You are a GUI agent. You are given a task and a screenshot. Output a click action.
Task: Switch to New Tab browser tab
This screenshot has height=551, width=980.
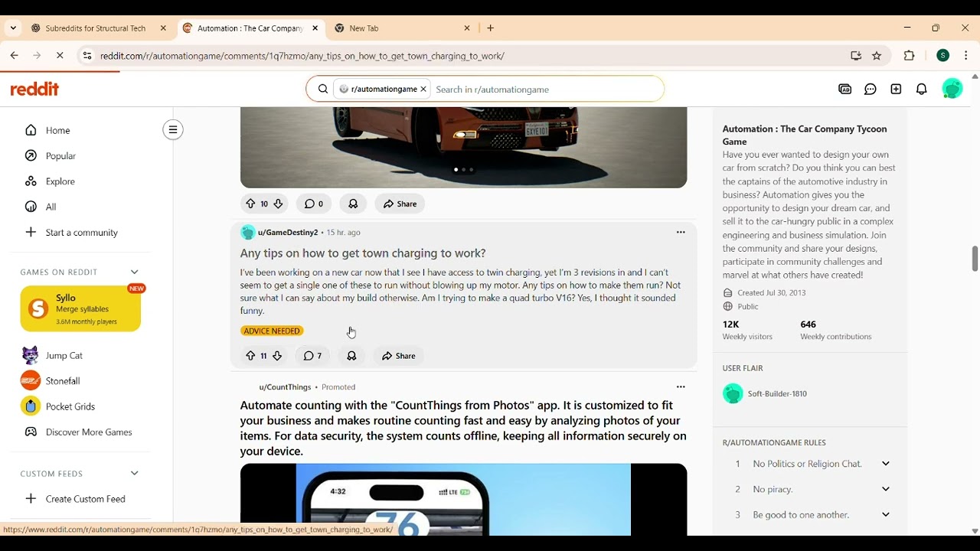(x=402, y=28)
